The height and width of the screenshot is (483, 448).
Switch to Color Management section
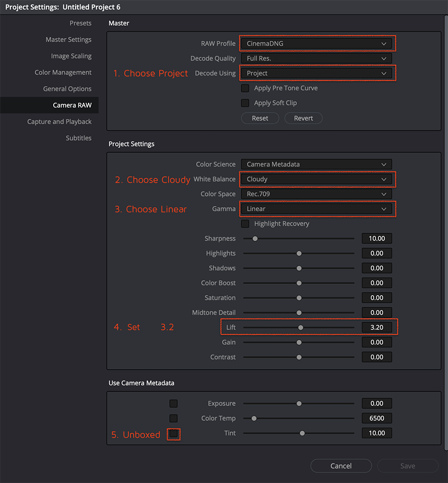tap(63, 73)
